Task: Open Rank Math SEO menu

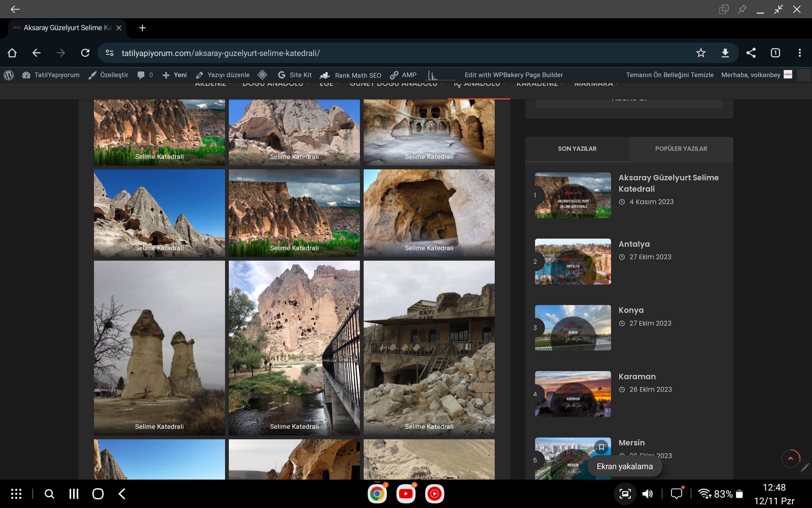Action: (x=350, y=75)
